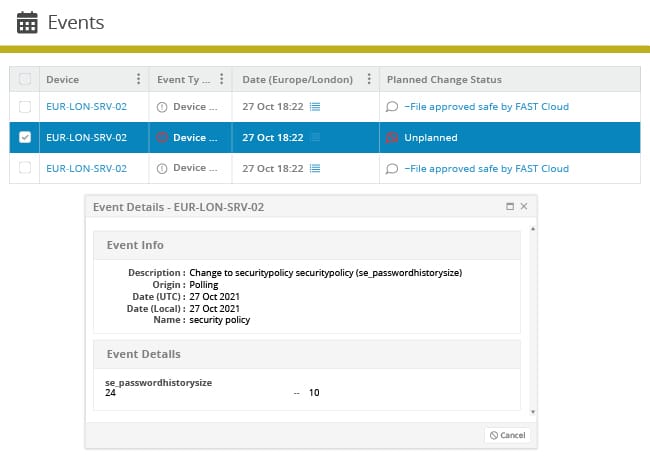This screenshot has width=650, height=457.
Task: Open Event Type column options menu
Action: pos(222,79)
